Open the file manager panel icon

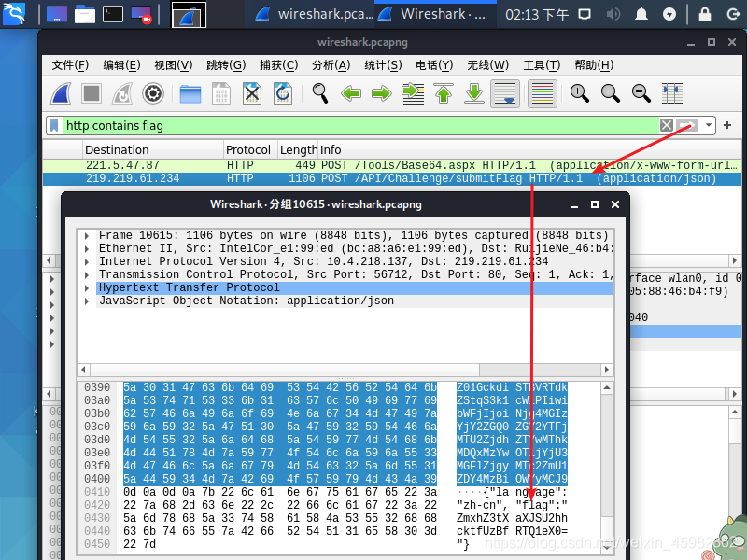click(85, 14)
